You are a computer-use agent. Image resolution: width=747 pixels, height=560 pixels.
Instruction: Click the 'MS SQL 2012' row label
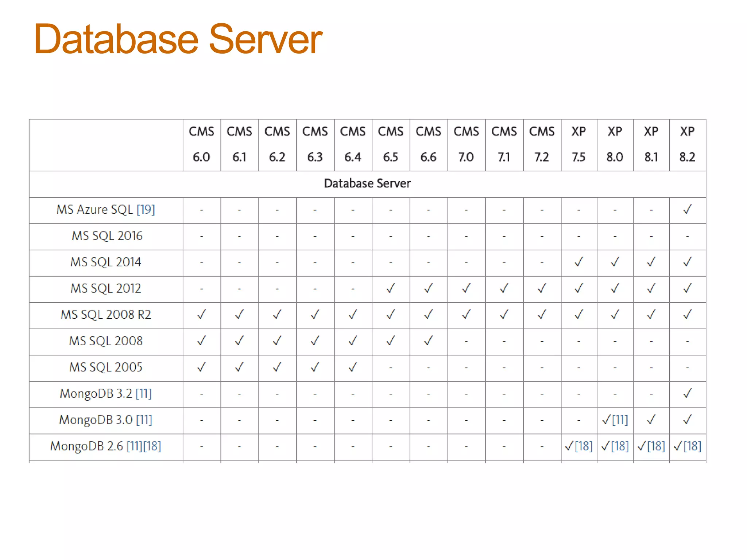pyautogui.click(x=106, y=288)
